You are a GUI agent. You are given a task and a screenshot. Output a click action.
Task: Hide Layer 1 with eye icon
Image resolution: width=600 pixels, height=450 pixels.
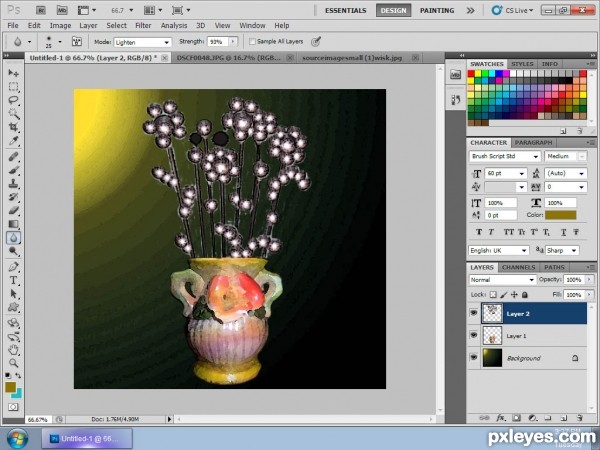coord(474,335)
